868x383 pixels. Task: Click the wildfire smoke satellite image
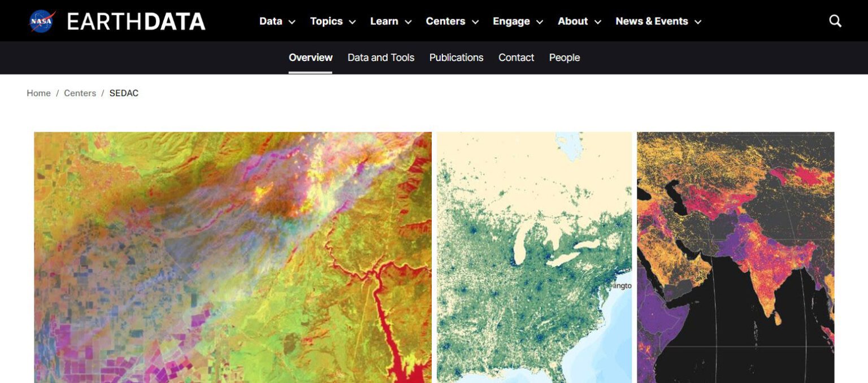233,258
